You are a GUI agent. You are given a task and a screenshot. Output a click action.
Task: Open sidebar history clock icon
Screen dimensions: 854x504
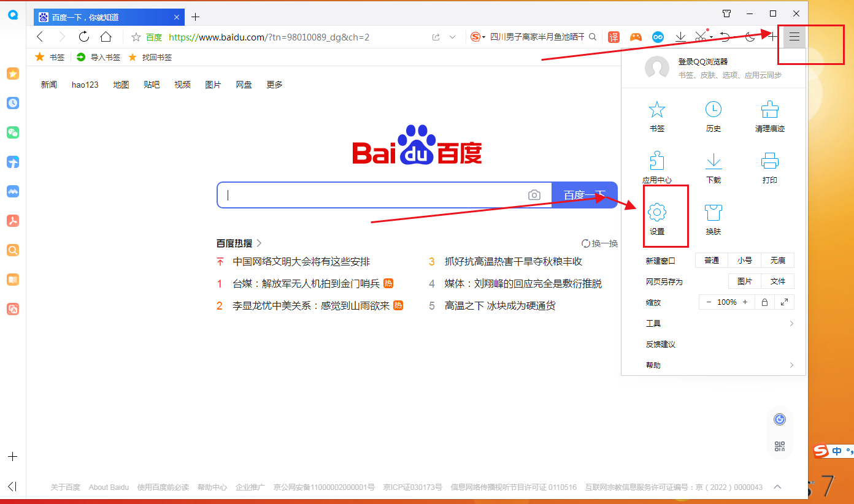coord(13,103)
